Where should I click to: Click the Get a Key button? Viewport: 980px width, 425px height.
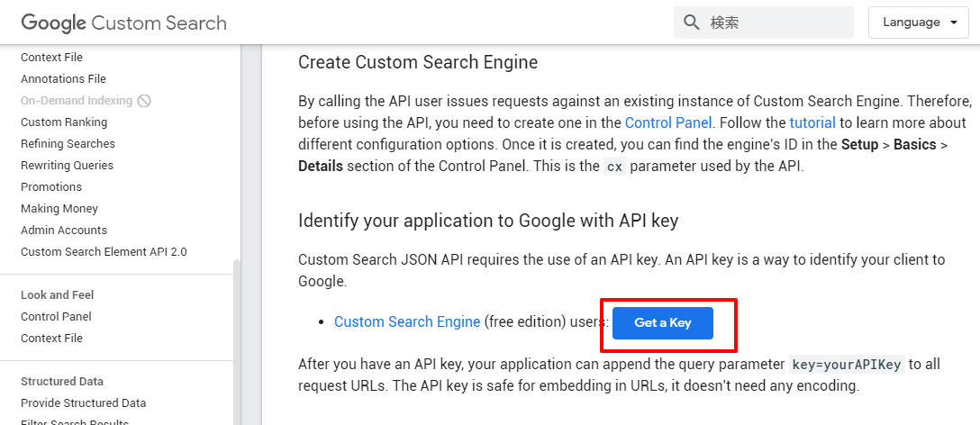[662, 323]
